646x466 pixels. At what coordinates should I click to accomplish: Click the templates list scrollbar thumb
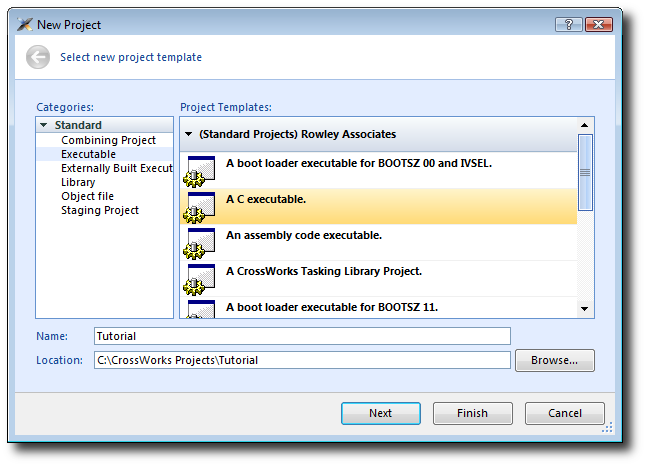(585, 173)
